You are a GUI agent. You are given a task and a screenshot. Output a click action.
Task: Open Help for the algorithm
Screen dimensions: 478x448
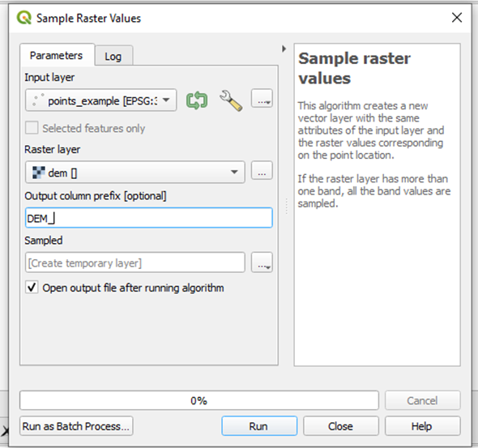tap(423, 426)
